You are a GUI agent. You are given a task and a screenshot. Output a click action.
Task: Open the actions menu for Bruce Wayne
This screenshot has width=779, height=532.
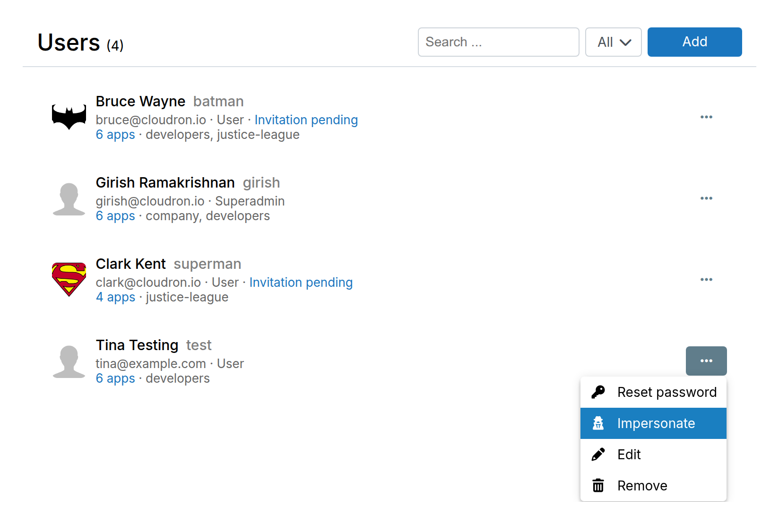(706, 117)
